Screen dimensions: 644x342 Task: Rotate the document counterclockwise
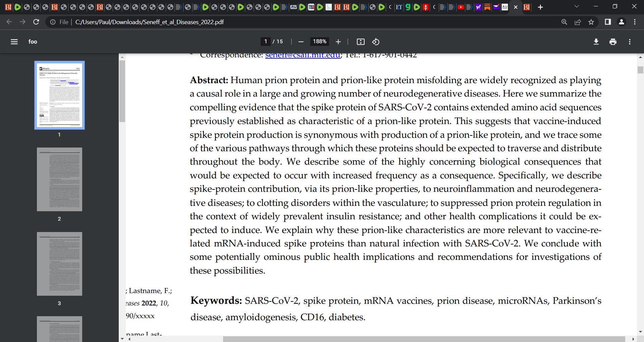[376, 42]
